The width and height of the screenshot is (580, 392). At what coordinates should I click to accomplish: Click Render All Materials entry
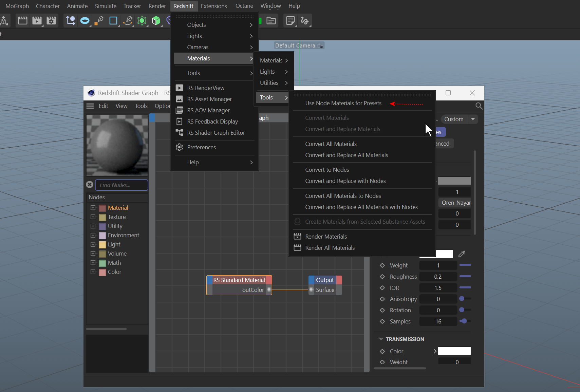coord(362,248)
